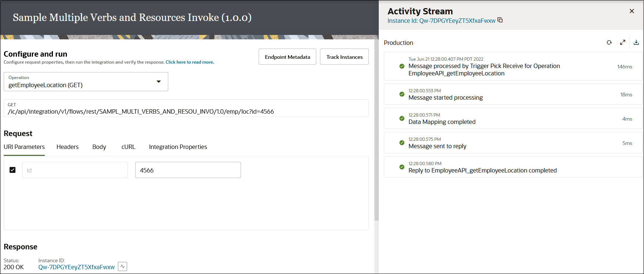Click green status icon for Trigger Pick Receive message
Image resolution: width=644 pixels, height=274 pixels.
coord(402,66)
